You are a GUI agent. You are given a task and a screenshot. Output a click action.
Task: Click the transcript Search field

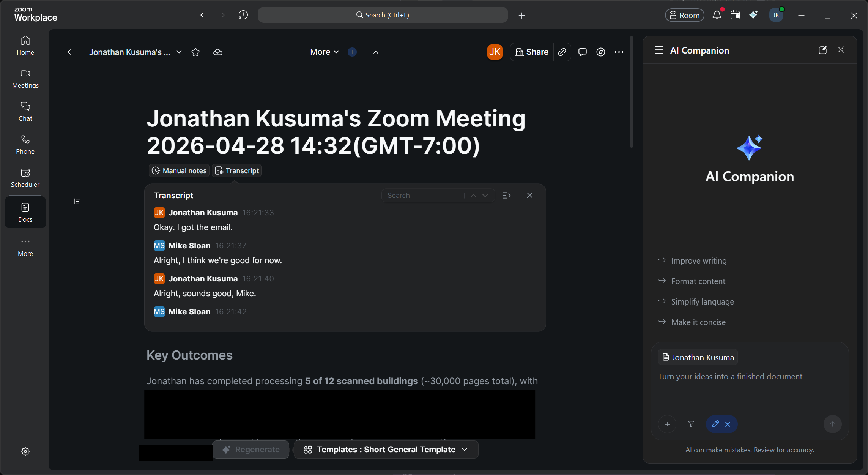[423, 195]
